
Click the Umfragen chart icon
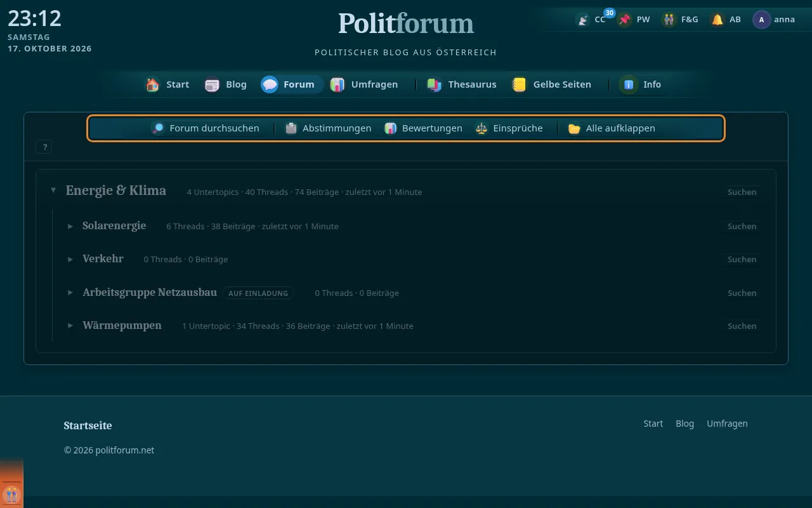click(x=337, y=84)
